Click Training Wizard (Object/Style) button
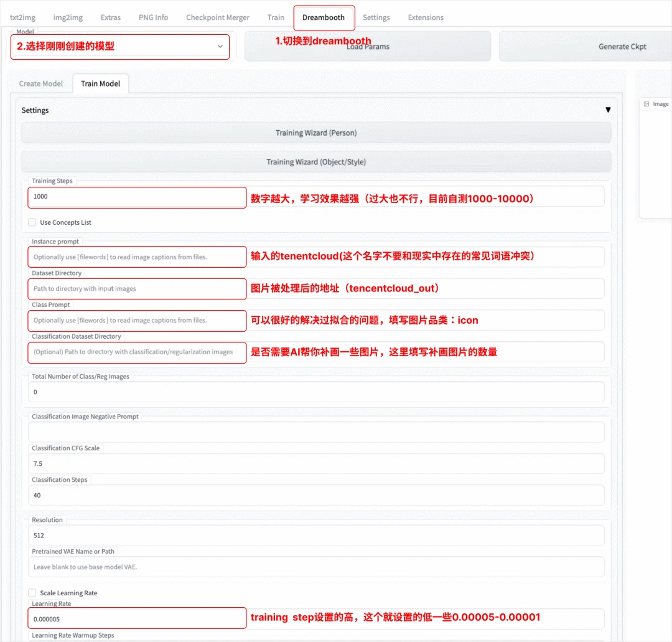This screenshot has width=672, height=642. [x=316, y=162]
